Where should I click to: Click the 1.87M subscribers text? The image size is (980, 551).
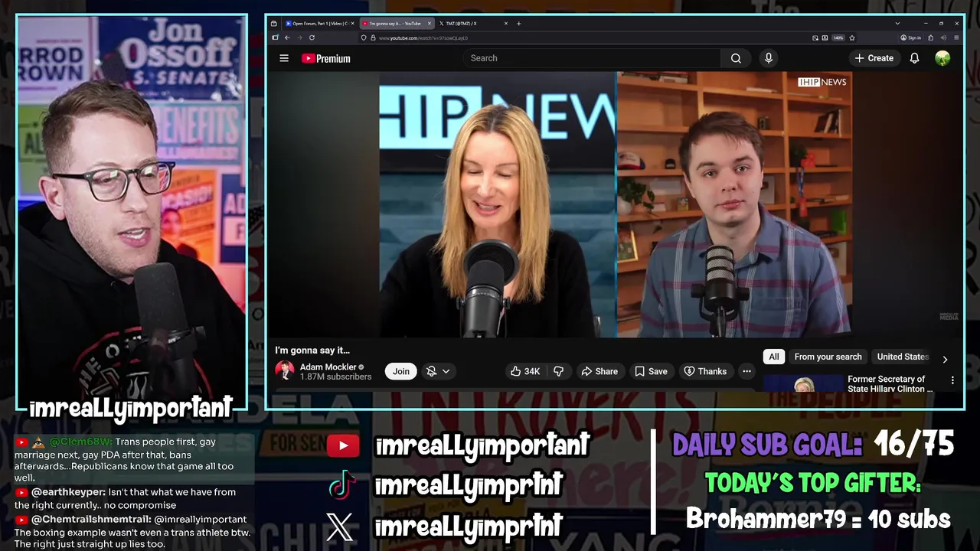pos(335,377)
